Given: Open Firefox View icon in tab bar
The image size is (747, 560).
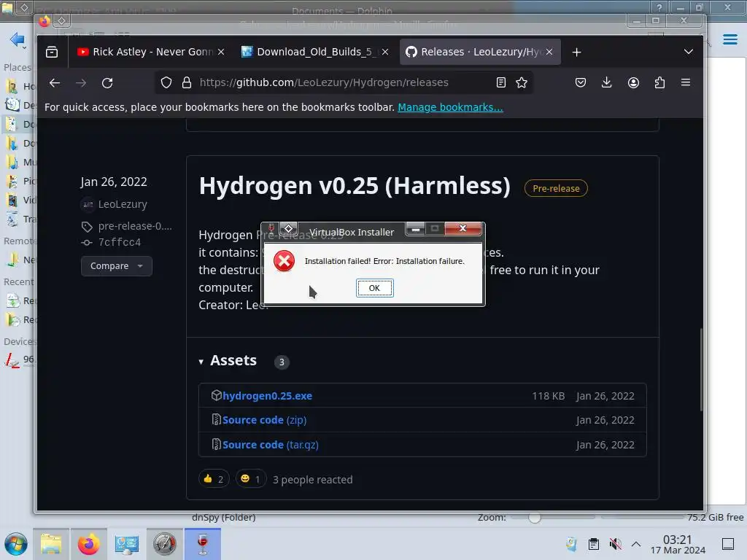Looking at the screenshot, I should (52, 52).
